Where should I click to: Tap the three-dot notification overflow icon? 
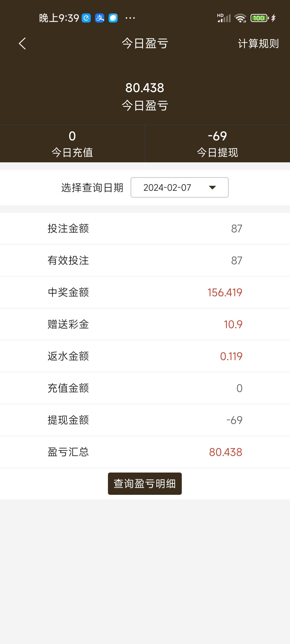point(130,18)
